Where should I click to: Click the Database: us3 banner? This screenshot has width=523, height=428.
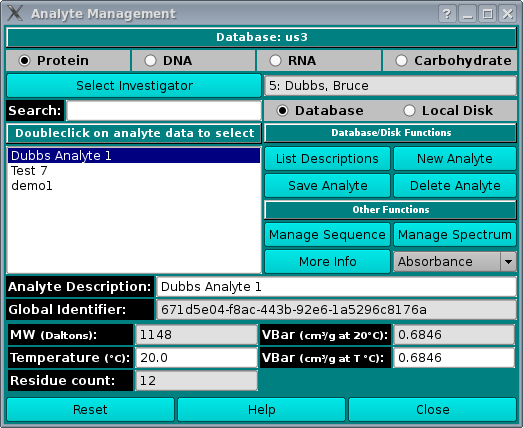(x=262, y=37)
